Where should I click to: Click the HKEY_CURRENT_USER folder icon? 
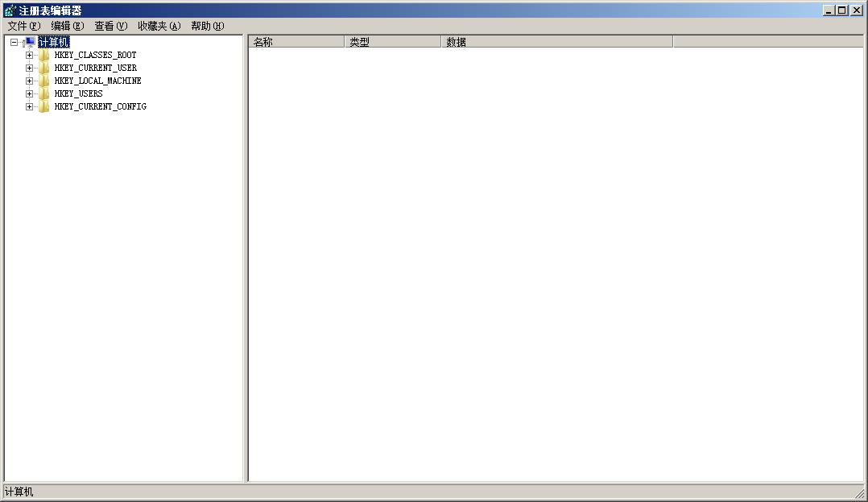coord(43,68)
